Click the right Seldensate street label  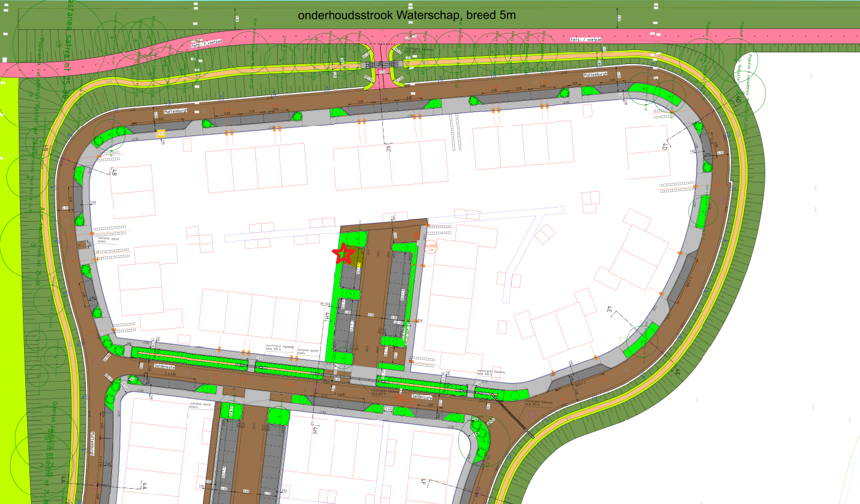(422, 397)
